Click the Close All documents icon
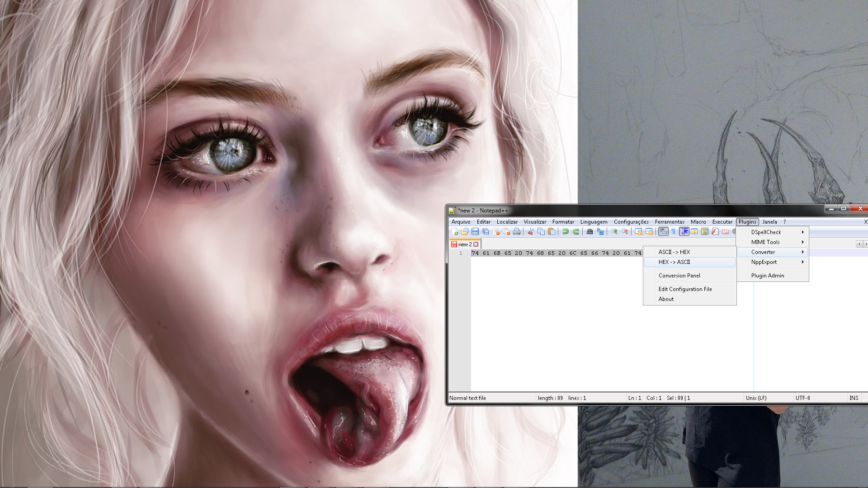 pyautogui.click(x=506, y=231)
